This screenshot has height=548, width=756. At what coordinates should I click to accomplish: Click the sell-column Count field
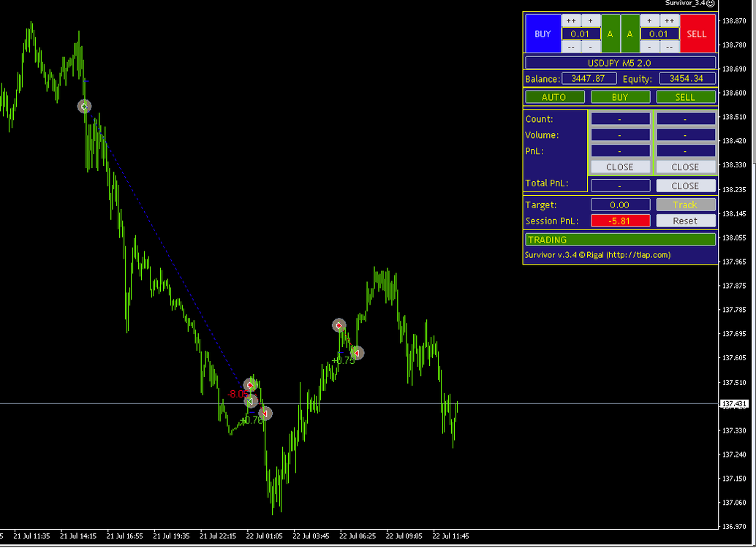(x=686, y=118)
